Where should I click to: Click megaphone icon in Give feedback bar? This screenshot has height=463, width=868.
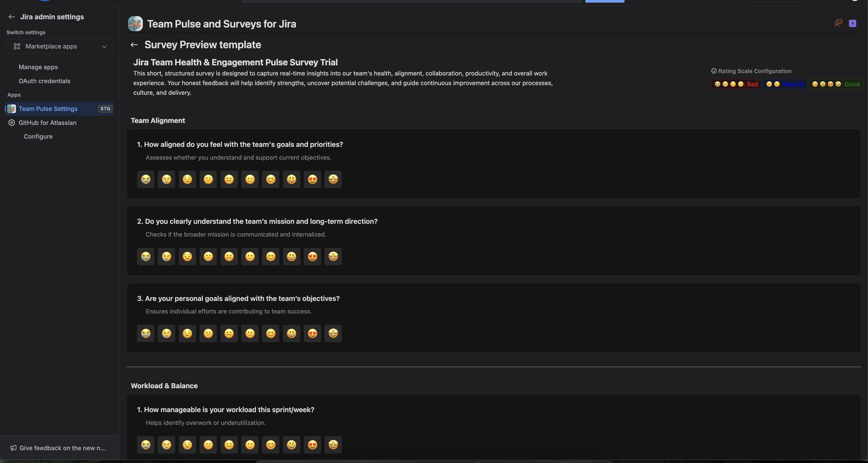point(13,448)
